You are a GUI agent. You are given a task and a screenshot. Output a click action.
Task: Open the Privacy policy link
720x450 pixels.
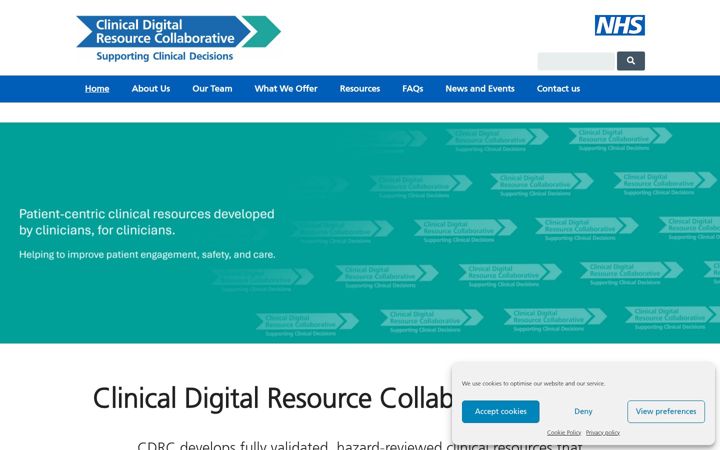pos(602,433)
